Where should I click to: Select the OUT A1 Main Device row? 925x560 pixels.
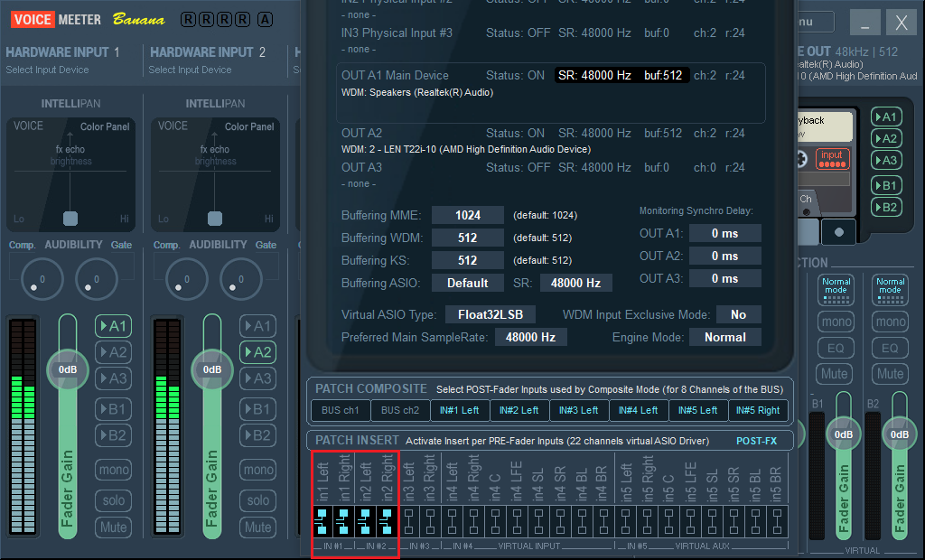551,93
